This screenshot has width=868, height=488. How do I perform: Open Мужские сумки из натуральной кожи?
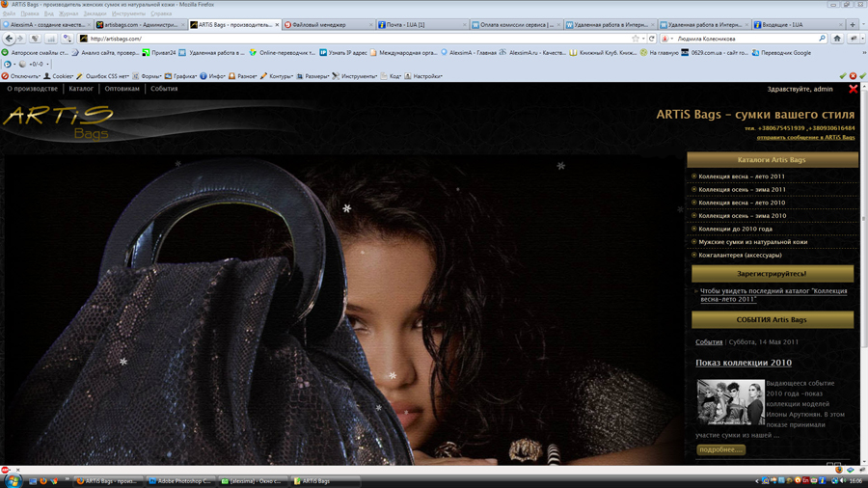[753, 242]
